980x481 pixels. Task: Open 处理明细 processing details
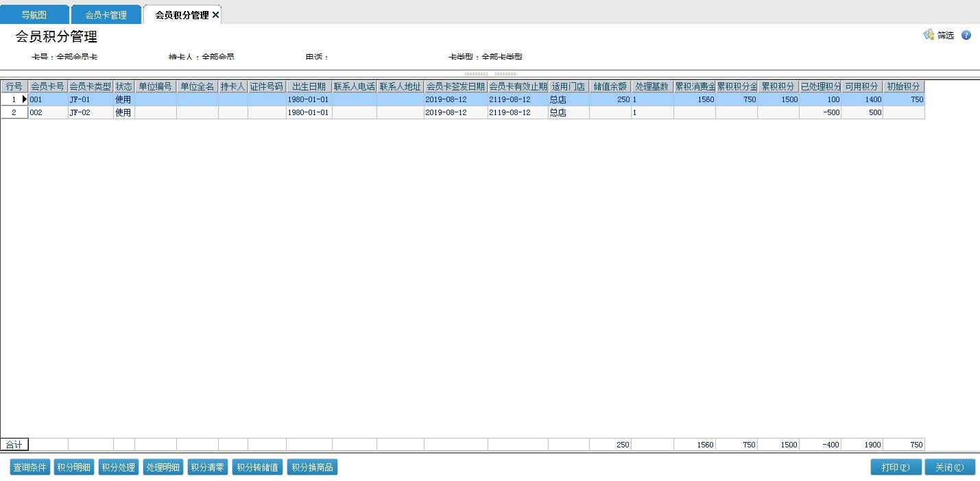(x=163, y=467)
